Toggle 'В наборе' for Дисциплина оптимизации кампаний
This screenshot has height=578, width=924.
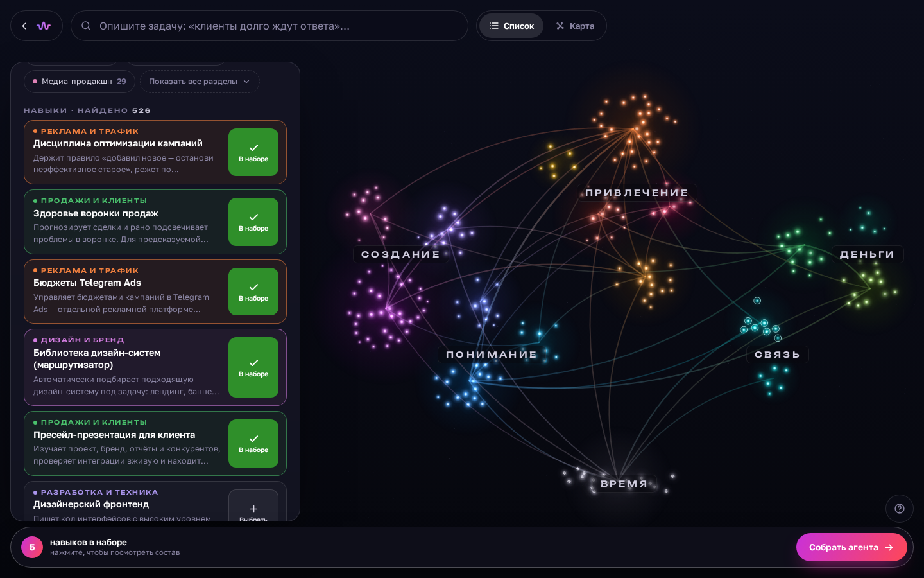click(253, 152)
